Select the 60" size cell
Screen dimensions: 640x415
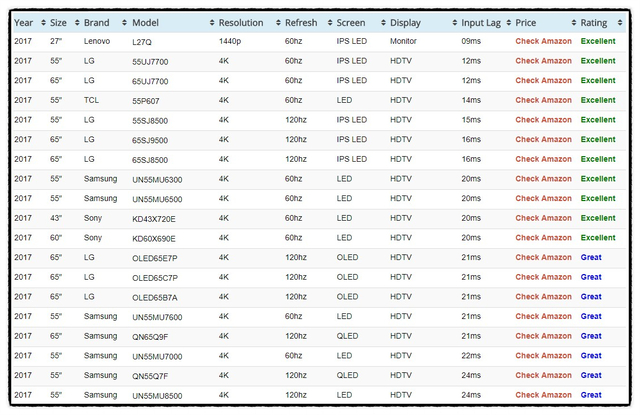point(56,237)
